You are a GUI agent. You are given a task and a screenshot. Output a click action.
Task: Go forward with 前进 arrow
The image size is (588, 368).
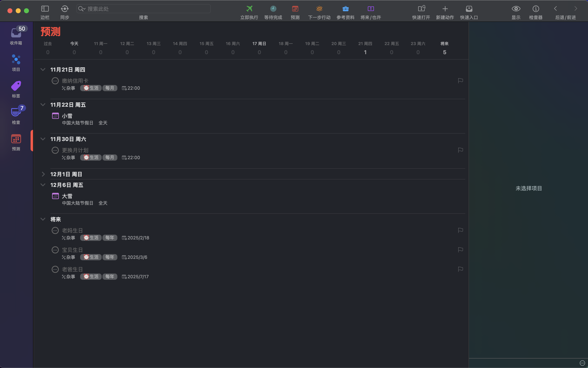[x=576, y=9]
